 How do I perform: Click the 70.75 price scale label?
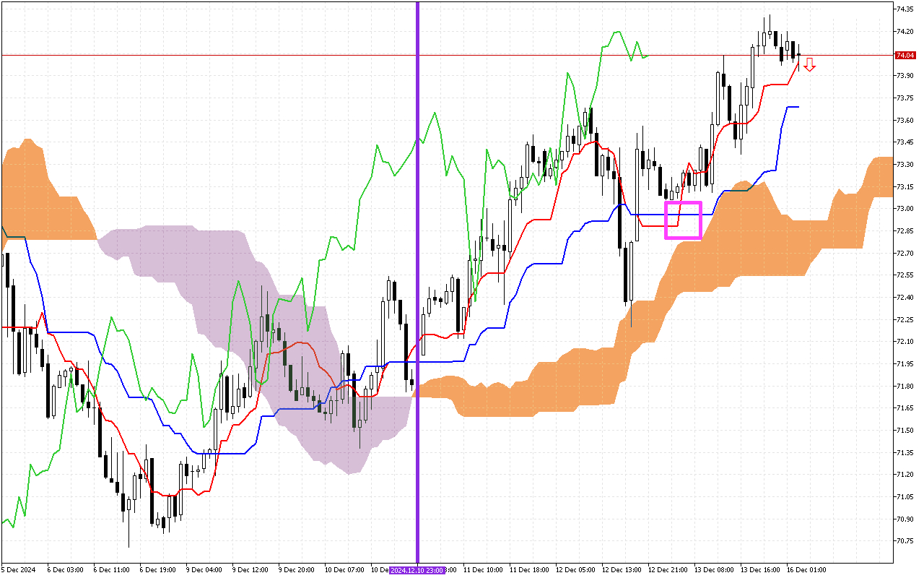(905, 541)
